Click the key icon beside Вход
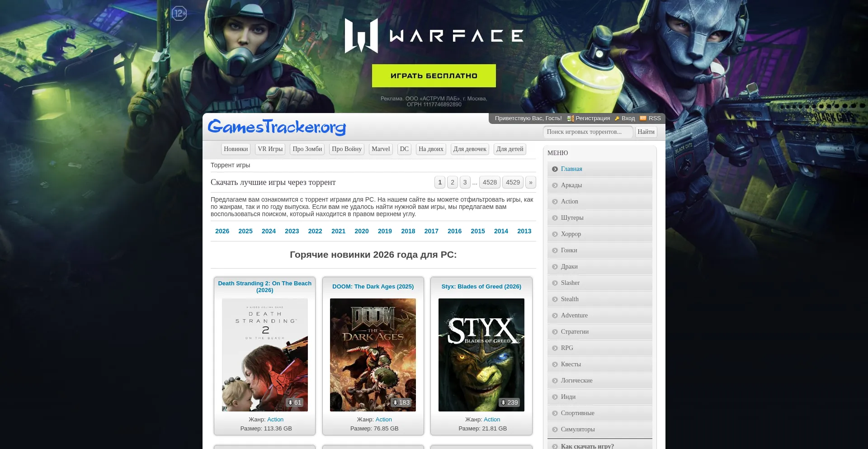The height and width of the screenshot is (449, 868). click(x=617, y=118)
